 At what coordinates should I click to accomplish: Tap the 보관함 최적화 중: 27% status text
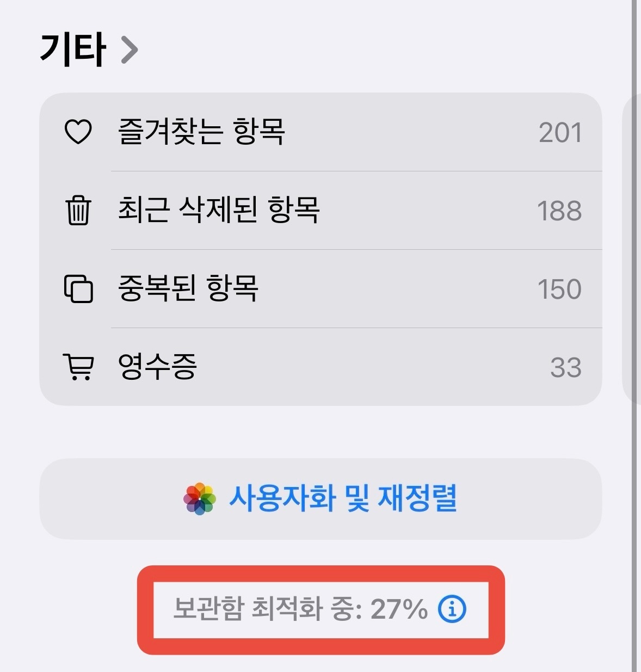pos(300,609)
